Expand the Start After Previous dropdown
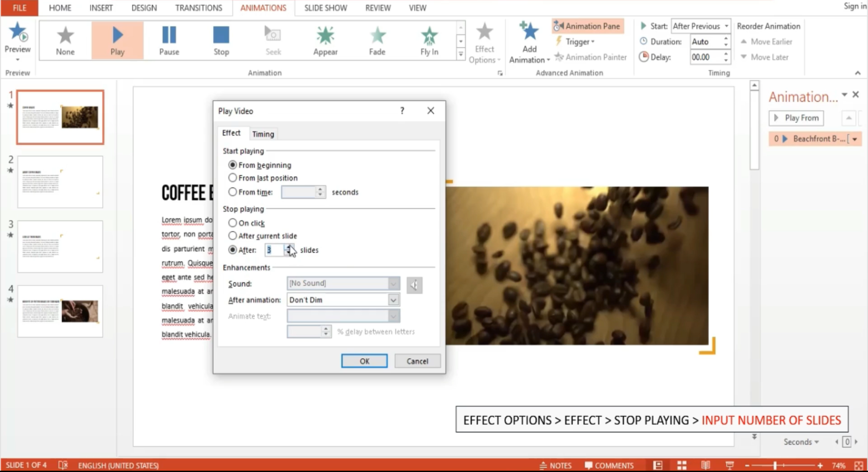Screen dimensions: 868x472 [727, 26]
